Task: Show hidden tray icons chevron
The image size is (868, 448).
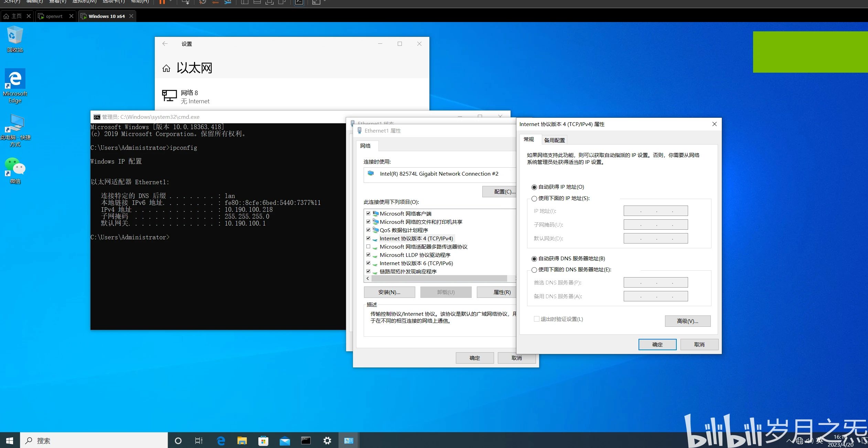Action: click(789, 441)
